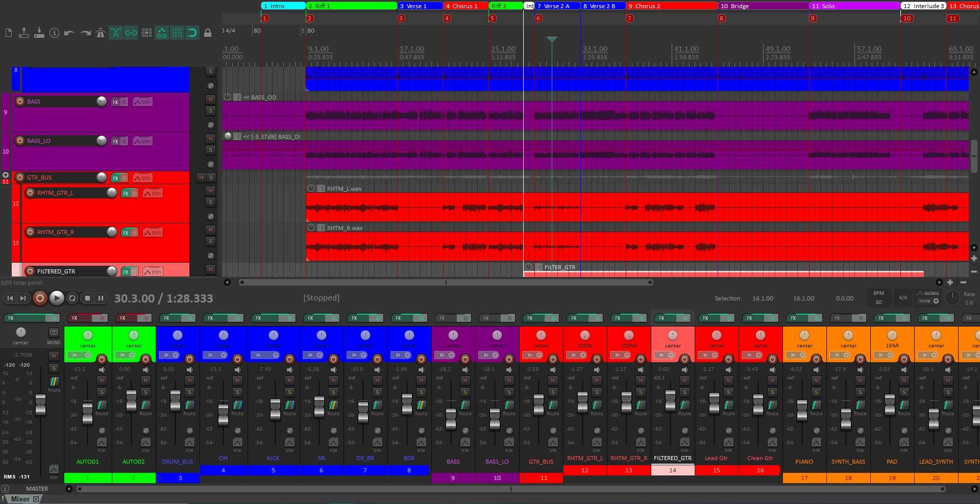This screenshot has width=980, height=504.
Task: Select the Verse 2 A region
Action: [557, 6]
